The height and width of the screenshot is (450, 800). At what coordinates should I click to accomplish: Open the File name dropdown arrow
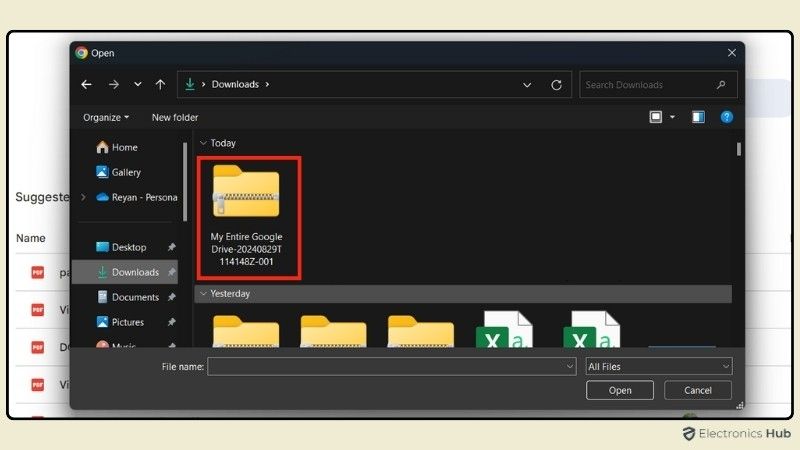click(570, 366)
